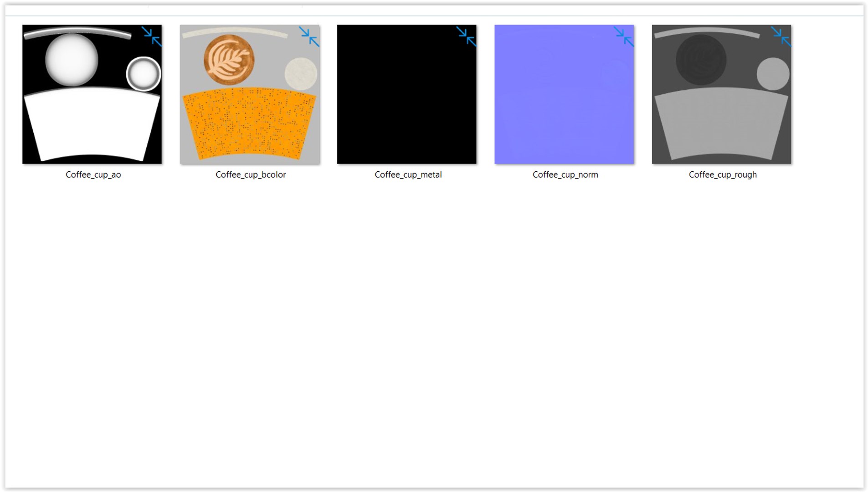The width and height of the screenshot is (868, 492).
Task: Click compressed arrows icon on Coffee_cup_metal
Action: (x=466, y=36)
